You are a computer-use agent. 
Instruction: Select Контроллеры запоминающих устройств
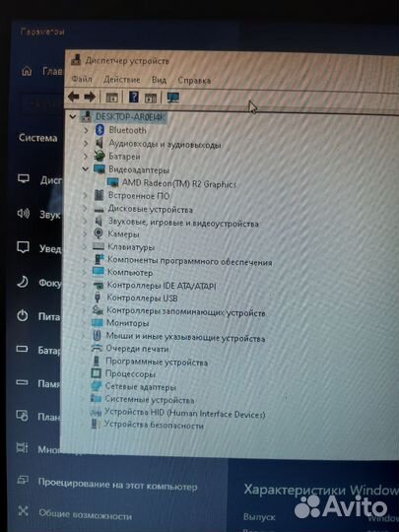pos(185,311)
